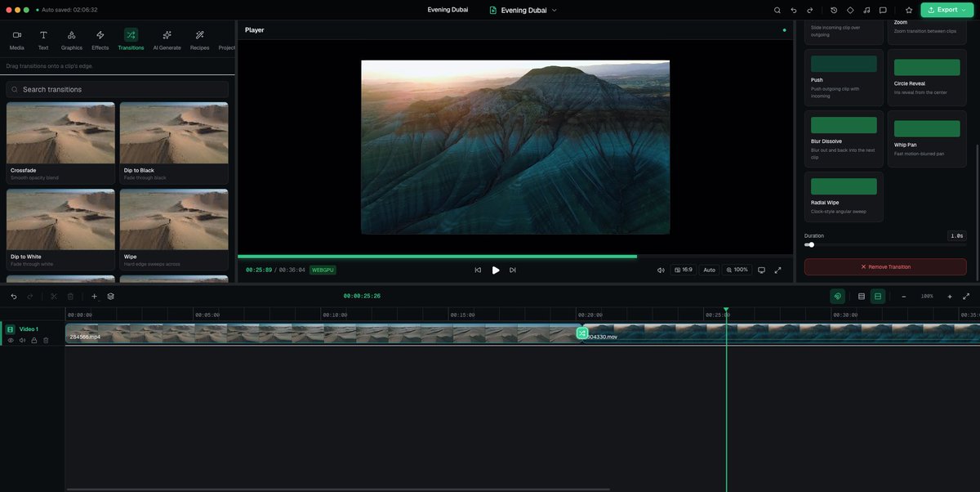
Task: Open version history clock icon
Action: click(834, 10)
